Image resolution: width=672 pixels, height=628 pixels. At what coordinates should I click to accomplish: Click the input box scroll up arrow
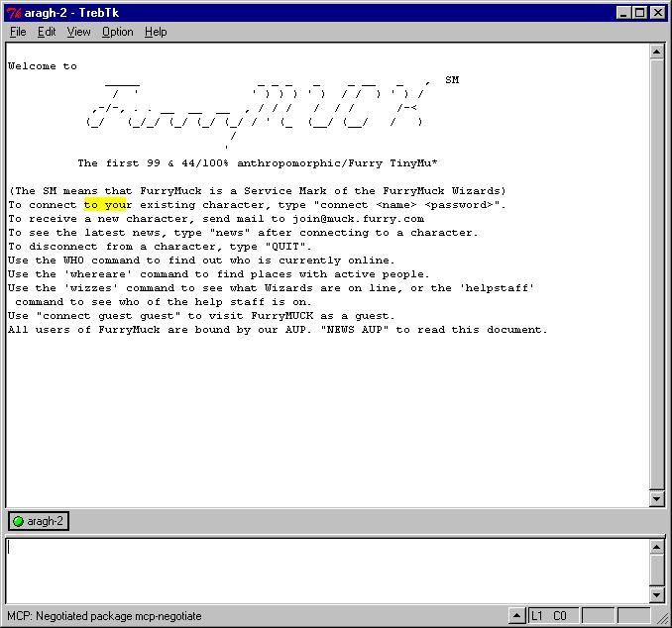[x=656, y=546]
